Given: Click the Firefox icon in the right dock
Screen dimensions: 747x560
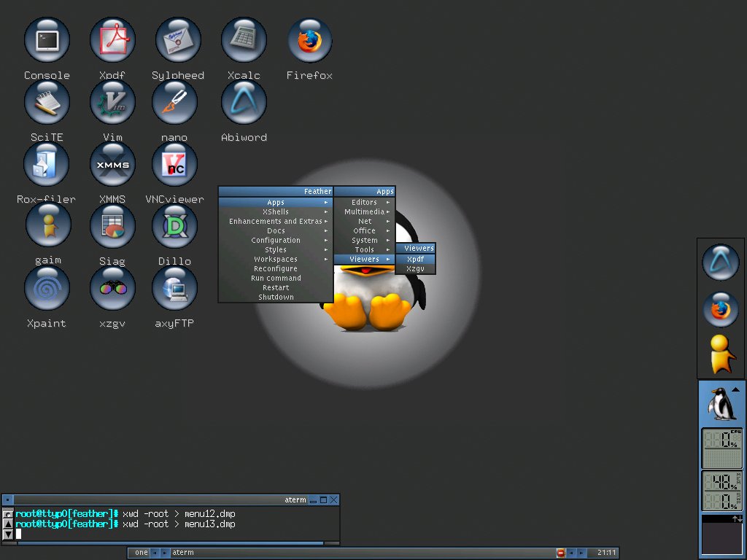Looking at the screenshot, I should click(x=720, y=309).
